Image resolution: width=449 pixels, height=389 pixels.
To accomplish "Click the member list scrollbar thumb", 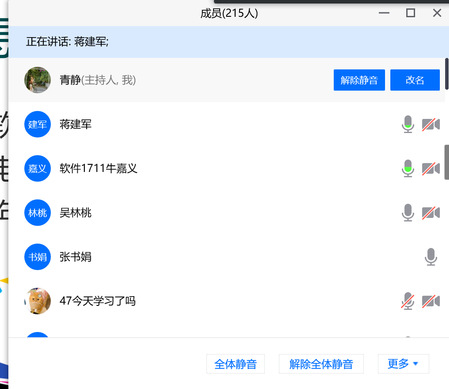I will pyautogui.click(x=447, y=162).
